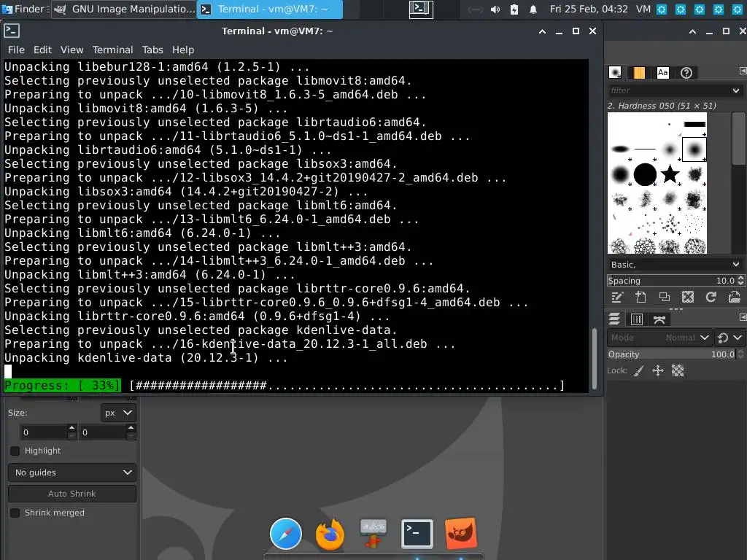747x560 pixels.
Task: Open layers dock tab configuration menu arrow
Action: click(743, 317)
